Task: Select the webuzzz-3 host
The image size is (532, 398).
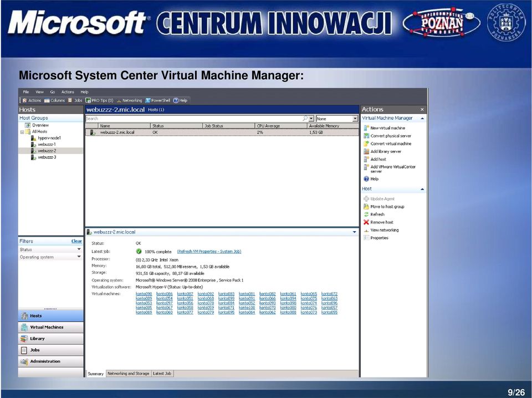Action: pyautogui.click(x=43, y=157)
